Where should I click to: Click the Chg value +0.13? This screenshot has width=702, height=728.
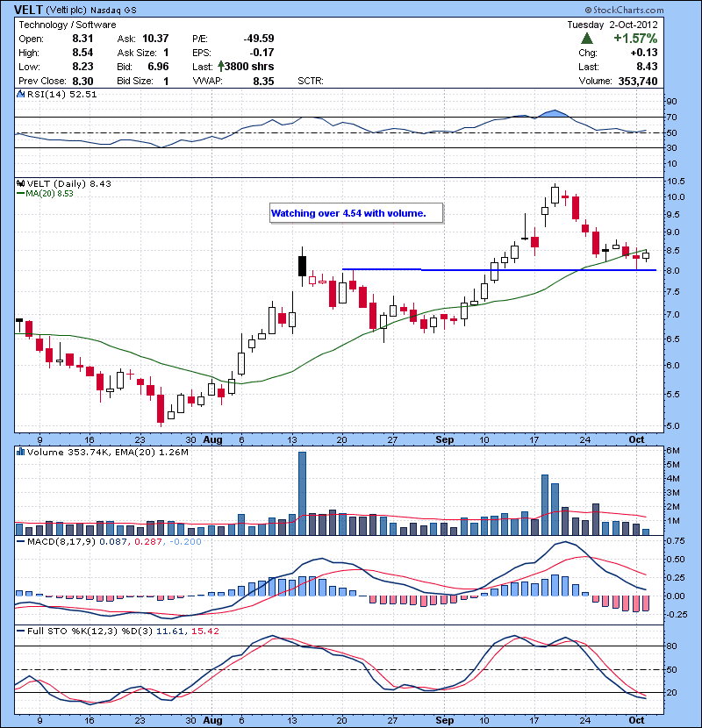tap(644, 53)
